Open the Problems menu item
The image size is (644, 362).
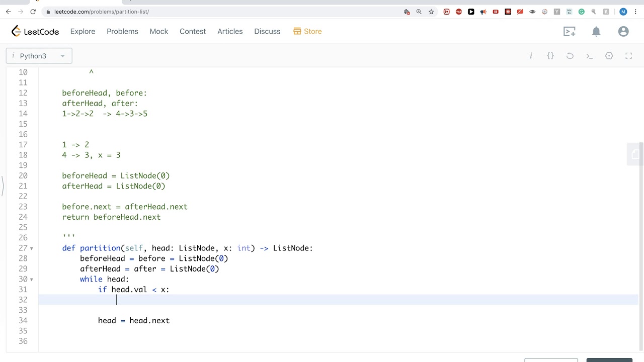pos(122,31)
